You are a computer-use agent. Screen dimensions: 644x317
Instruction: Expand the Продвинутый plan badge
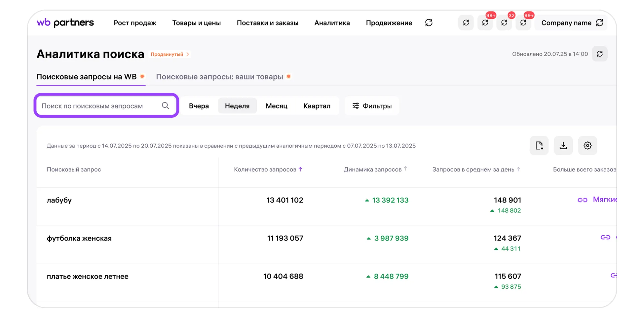click(x=170, y=54)
